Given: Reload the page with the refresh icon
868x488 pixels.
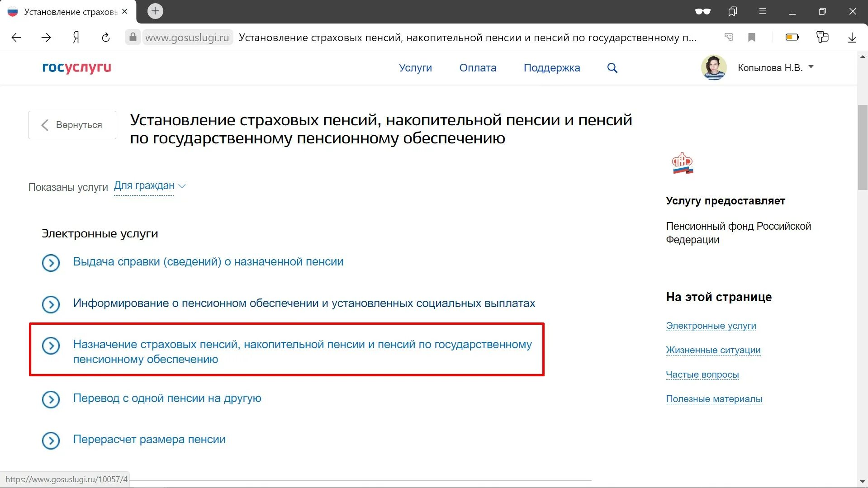Looking at the screenshot, I should 106,38.
